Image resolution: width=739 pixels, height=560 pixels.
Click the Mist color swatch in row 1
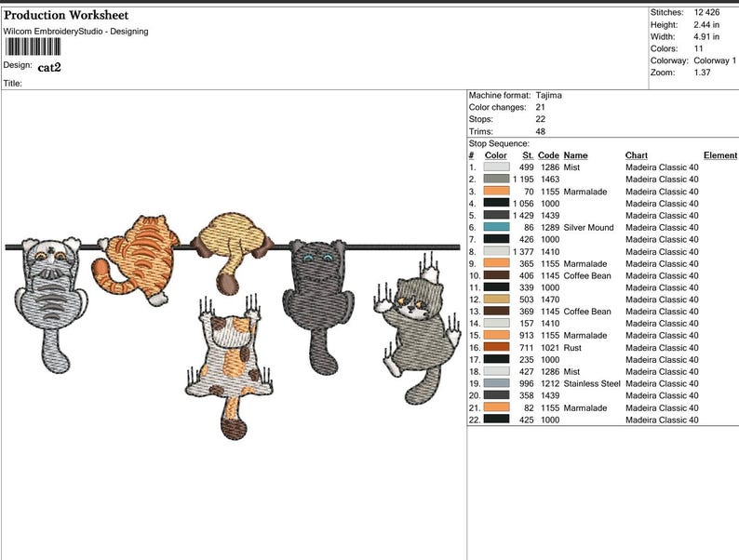pyautogui.click(x=496, y=167)
